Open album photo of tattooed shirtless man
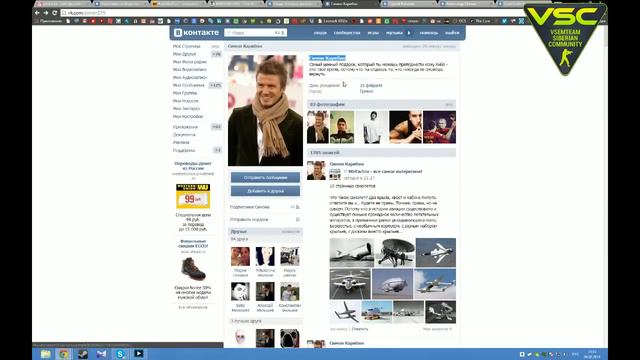The width and height of the screenshot is (640, 360). coord(405,127)
